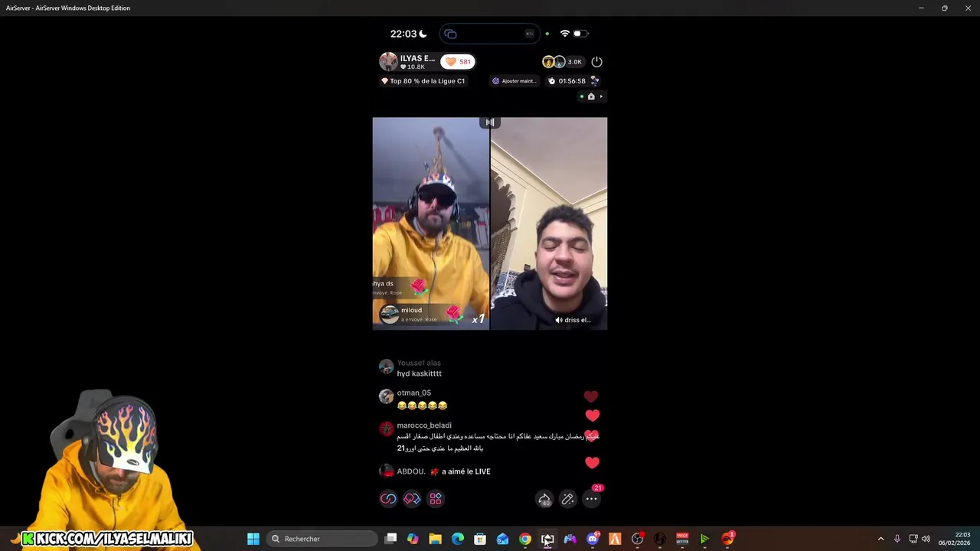Tap the screen-mirroring icon in the Dynamic Island
980x551 pixels.
tap(450, 34)
